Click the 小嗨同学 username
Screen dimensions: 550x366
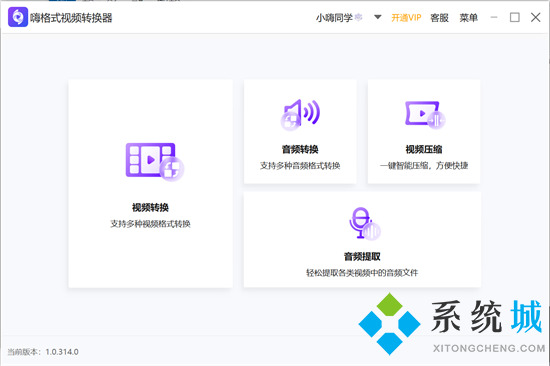pyautogui.click(x=334, y=18)
